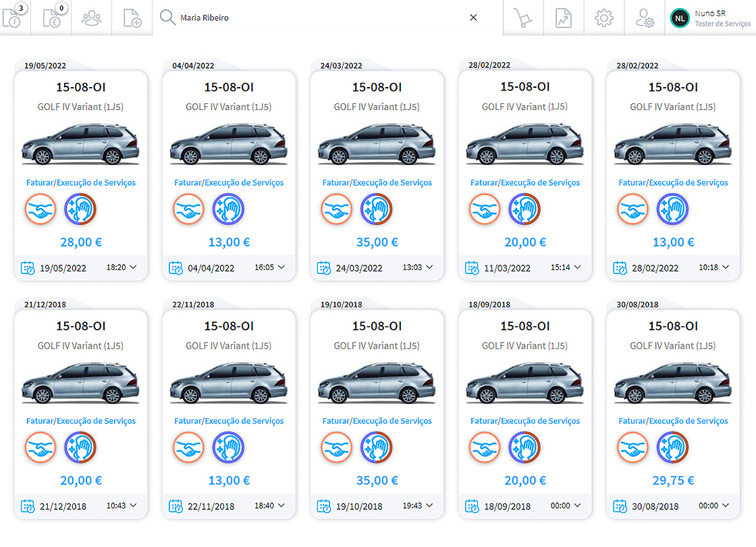Open the customers group icon
756x547 pixels.
(91, 18)
